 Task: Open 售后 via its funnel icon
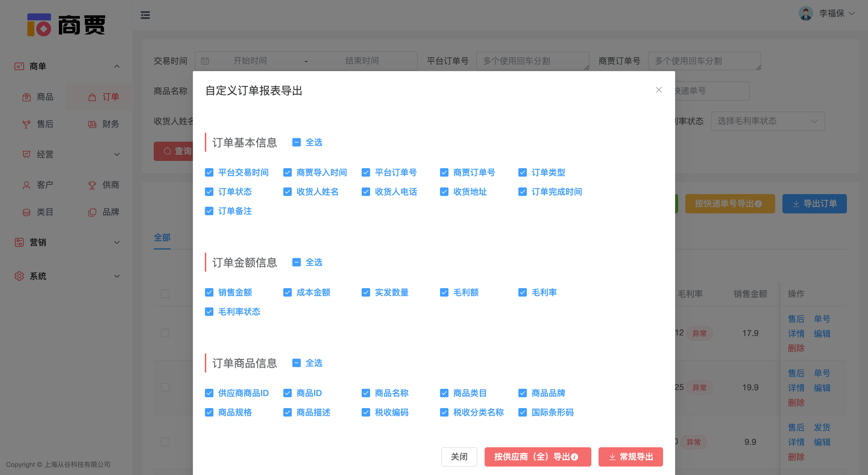(26, 124)
